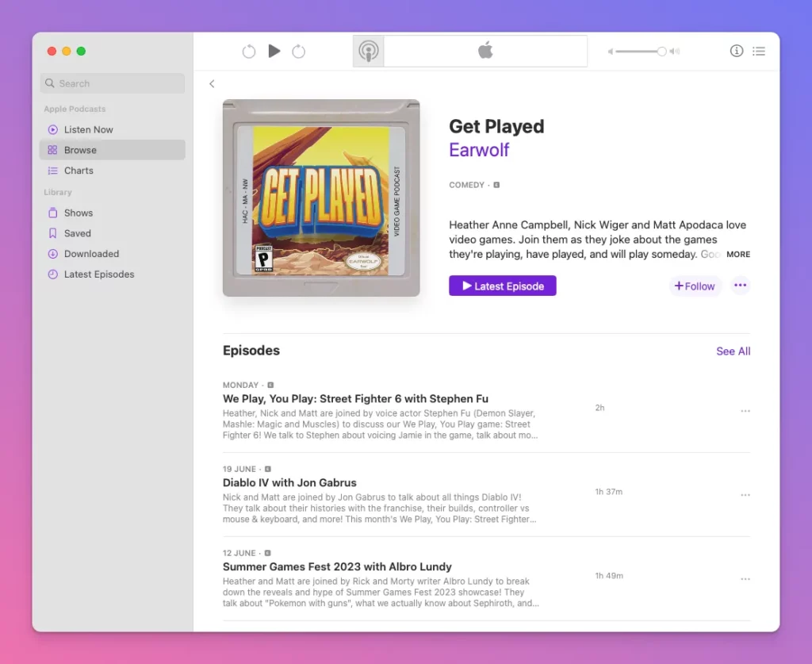Open Listen Now in the sidebar
812x664 pixels.
(x=88, y=129)
